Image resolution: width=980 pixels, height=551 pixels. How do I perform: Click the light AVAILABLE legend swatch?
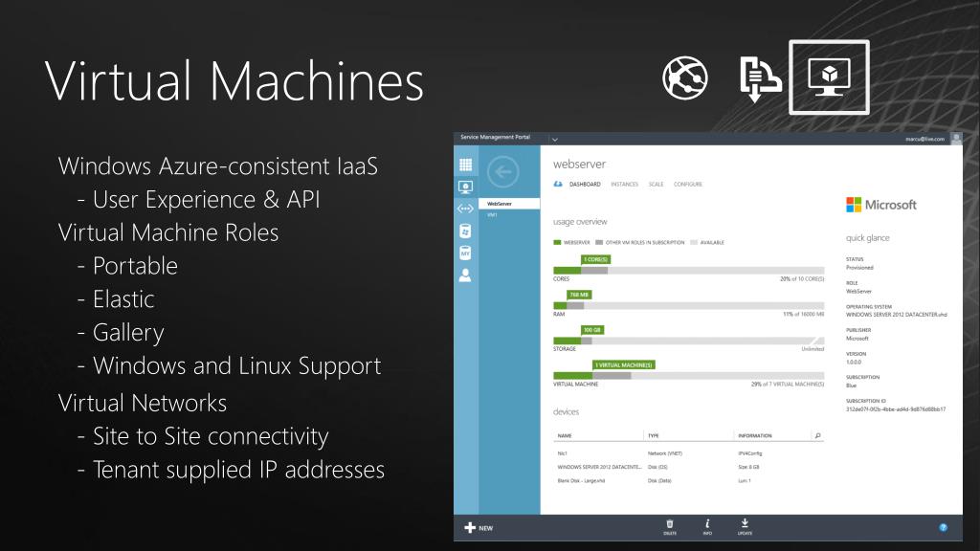694,242
